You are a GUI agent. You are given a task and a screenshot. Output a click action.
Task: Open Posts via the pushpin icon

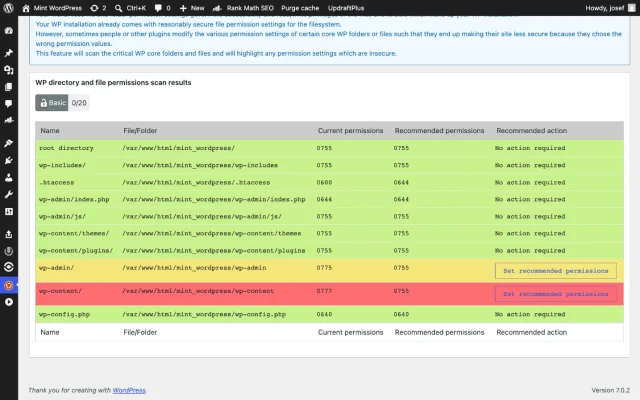pyautogui.click(x=9, y=53)
